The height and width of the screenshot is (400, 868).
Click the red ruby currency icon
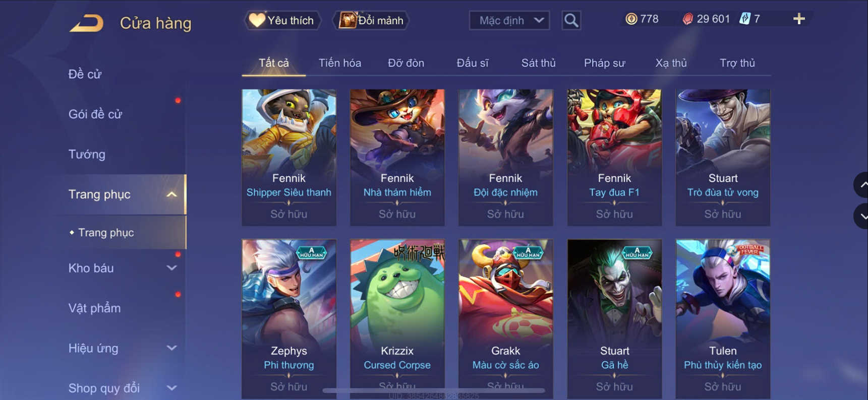tap(687, 19)
